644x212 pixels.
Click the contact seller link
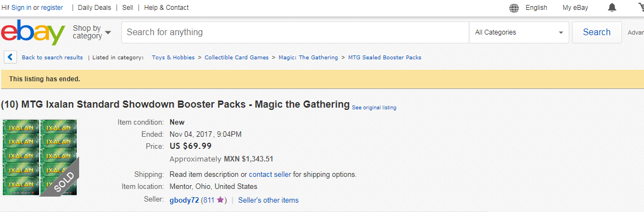pos(270,174)
